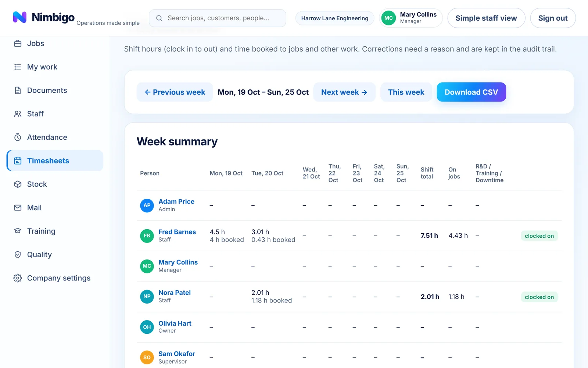588x368 pixels.
Task: Click the Quality shield icon
Action: coord(18,255)
